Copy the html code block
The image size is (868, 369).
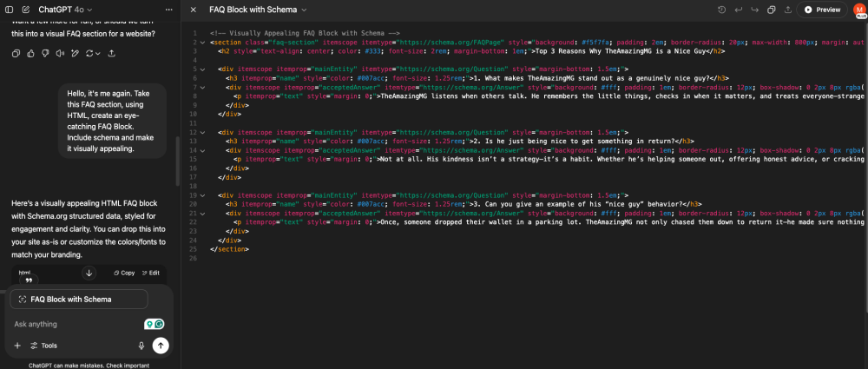click(x=124, y=273)
